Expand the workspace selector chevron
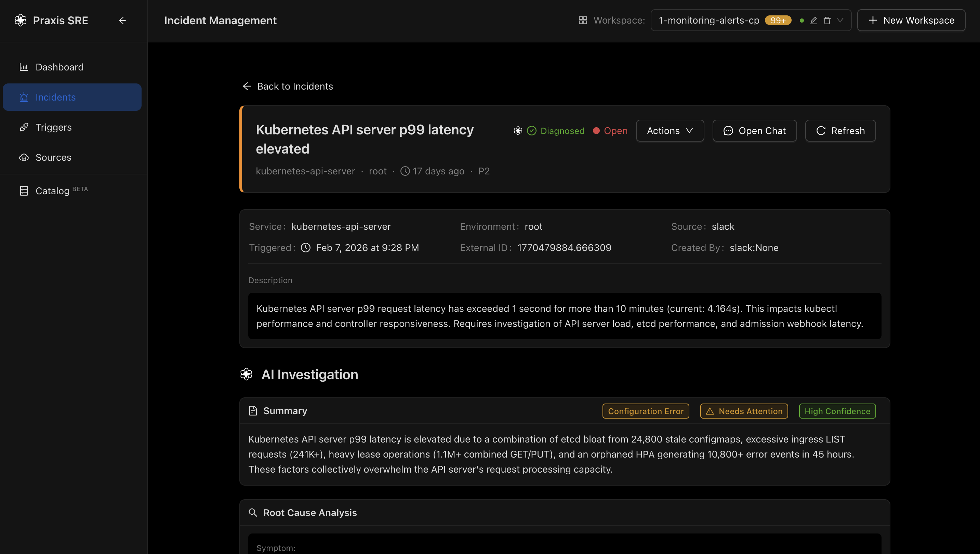The width and height of the screenshot is (980, 554). (840, 20)
